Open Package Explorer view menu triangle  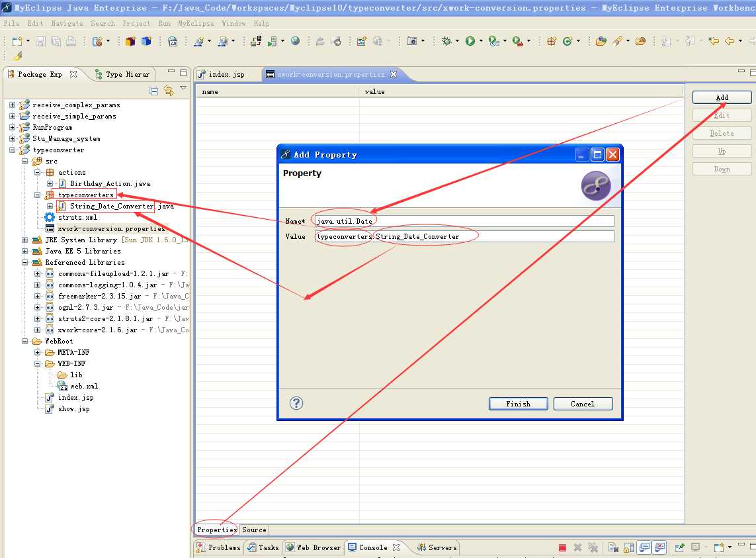click(x=183, y=88)
